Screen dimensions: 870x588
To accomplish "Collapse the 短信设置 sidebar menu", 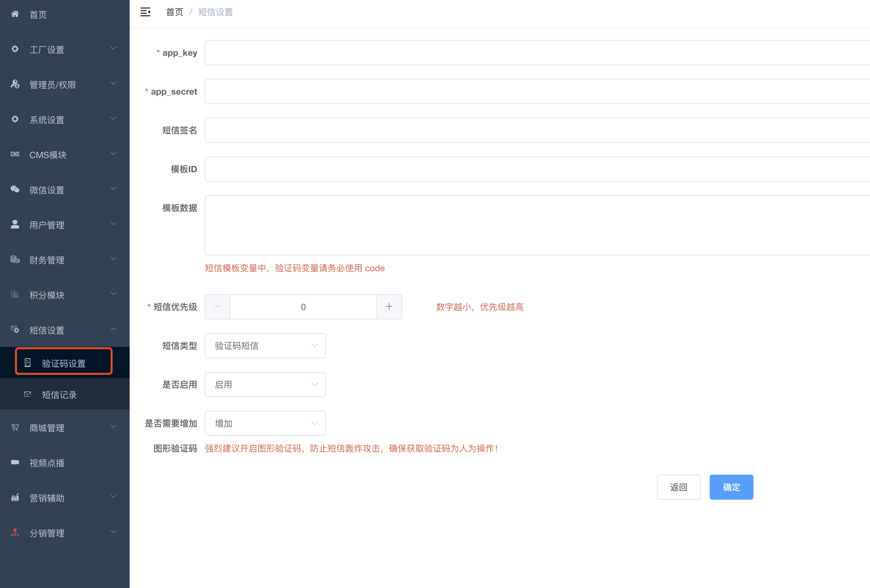I will point(65,330).
